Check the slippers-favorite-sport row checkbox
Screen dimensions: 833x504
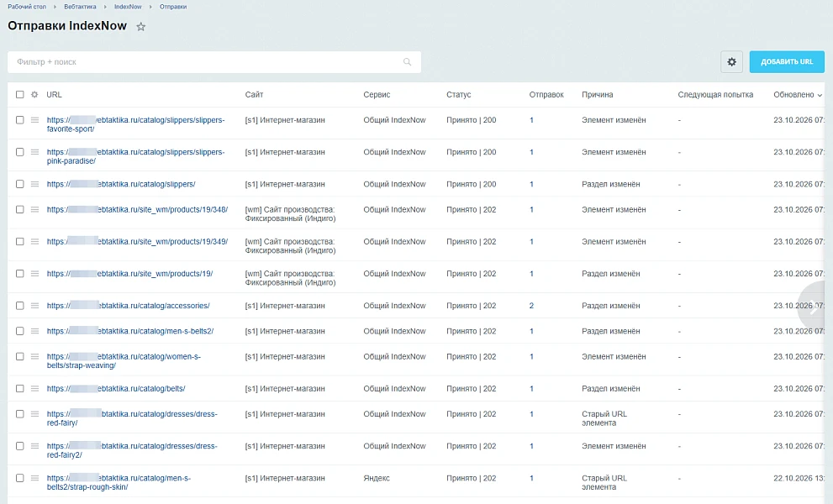(19, 120)
